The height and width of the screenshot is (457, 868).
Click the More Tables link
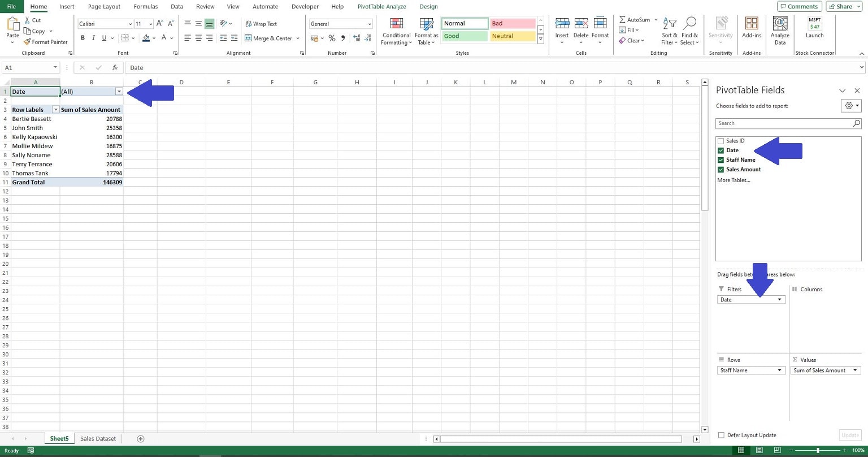pyautogui.click(x=734, y=180)
